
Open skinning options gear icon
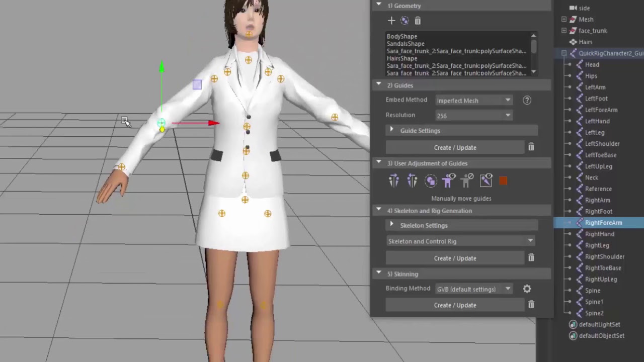pos(527,289)
